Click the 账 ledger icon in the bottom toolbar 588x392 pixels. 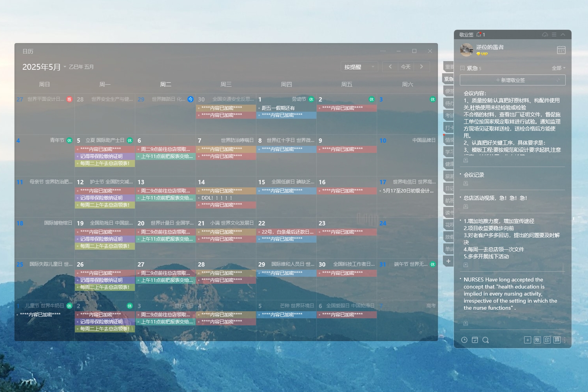(x=537, y=340)
